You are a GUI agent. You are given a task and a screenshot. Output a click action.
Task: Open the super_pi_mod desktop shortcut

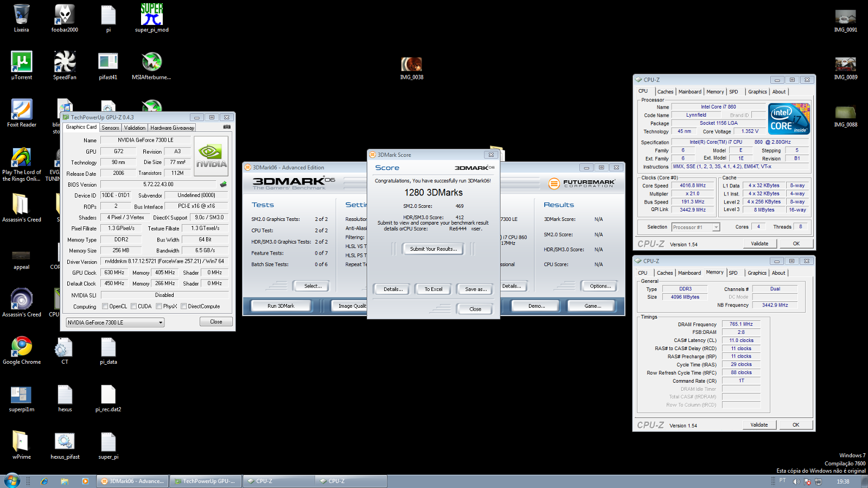click(152, 18)
